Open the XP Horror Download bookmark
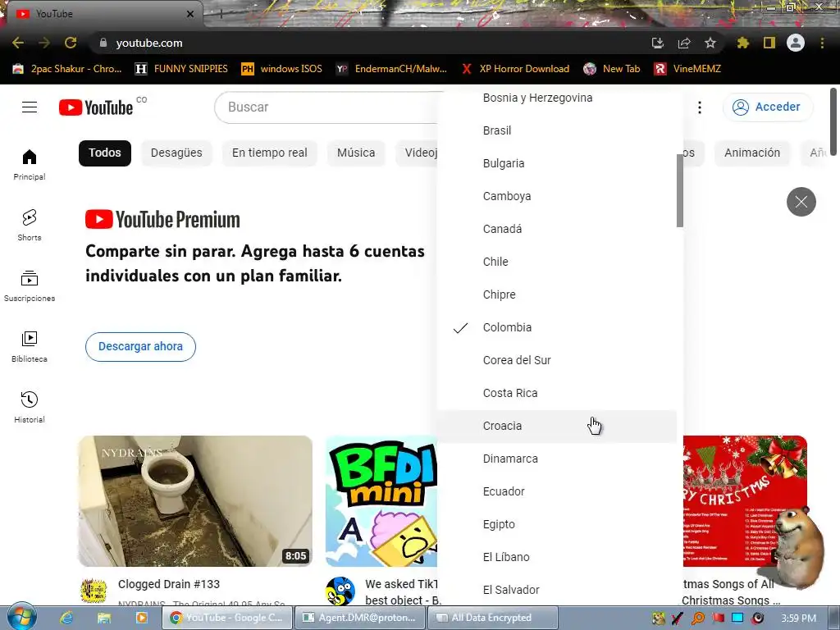This screenshot has height=630, width=840. (x=516, y=69)
